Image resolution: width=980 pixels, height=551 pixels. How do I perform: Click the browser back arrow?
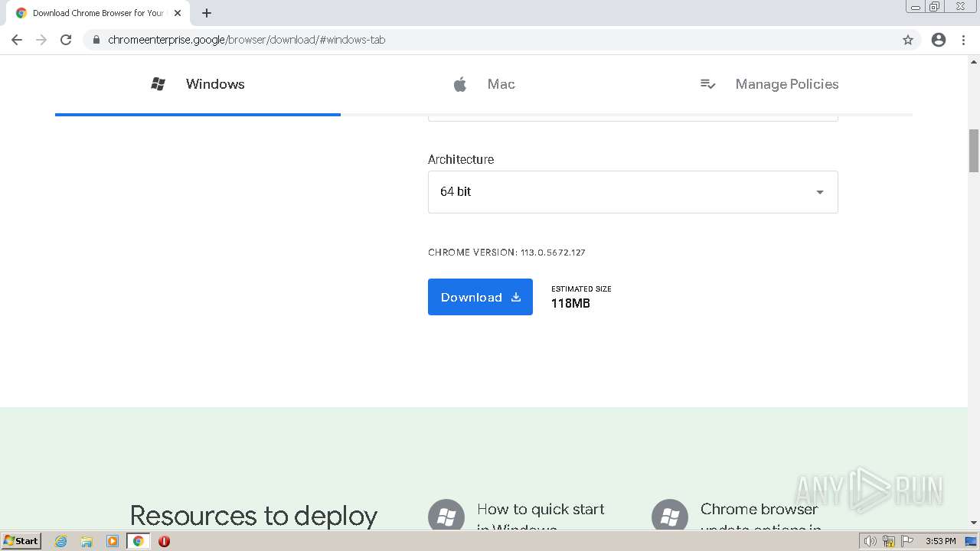17,40
